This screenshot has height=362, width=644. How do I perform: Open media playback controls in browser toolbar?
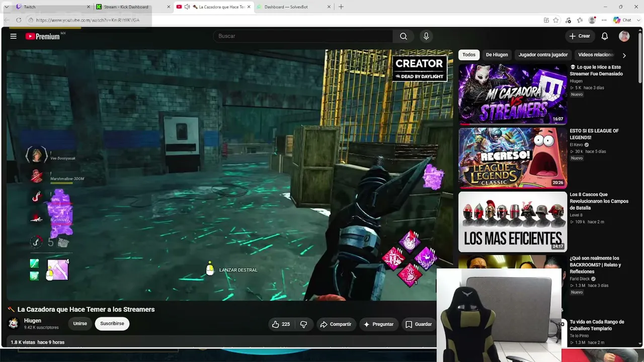(568, 20)
